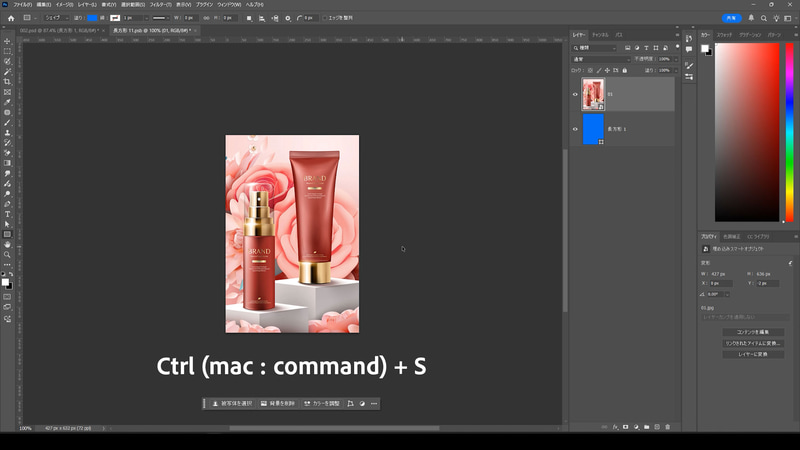Image resolution: width=800 pixels, height=450 pixels.
Task: Add a layer mask
Action: [626, 427]
